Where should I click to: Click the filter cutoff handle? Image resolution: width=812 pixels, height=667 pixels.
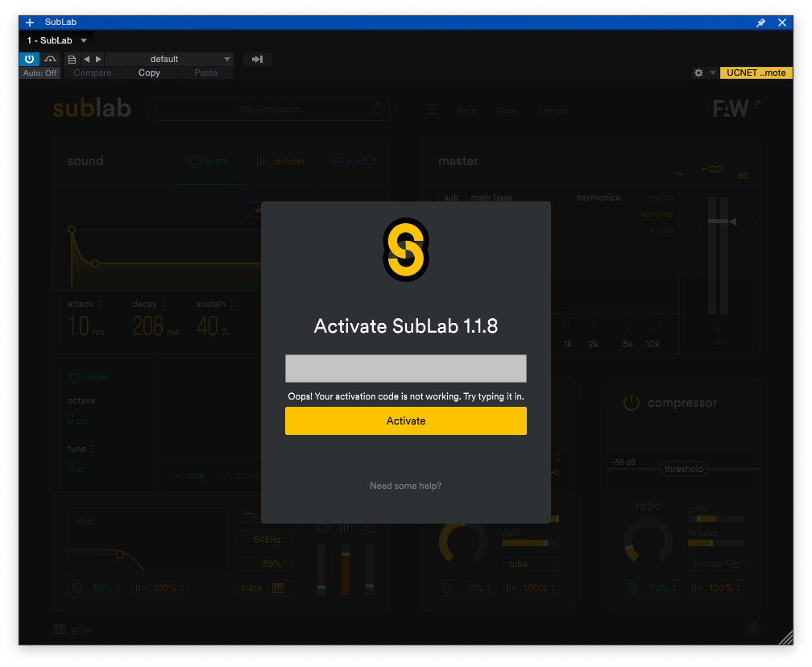click(120, 555)
